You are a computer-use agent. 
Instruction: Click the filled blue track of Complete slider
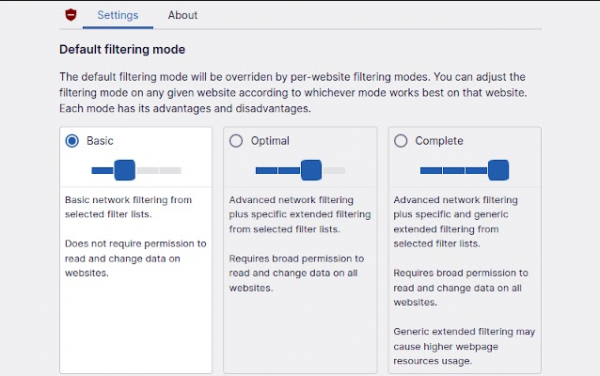(x=454, y=171)
